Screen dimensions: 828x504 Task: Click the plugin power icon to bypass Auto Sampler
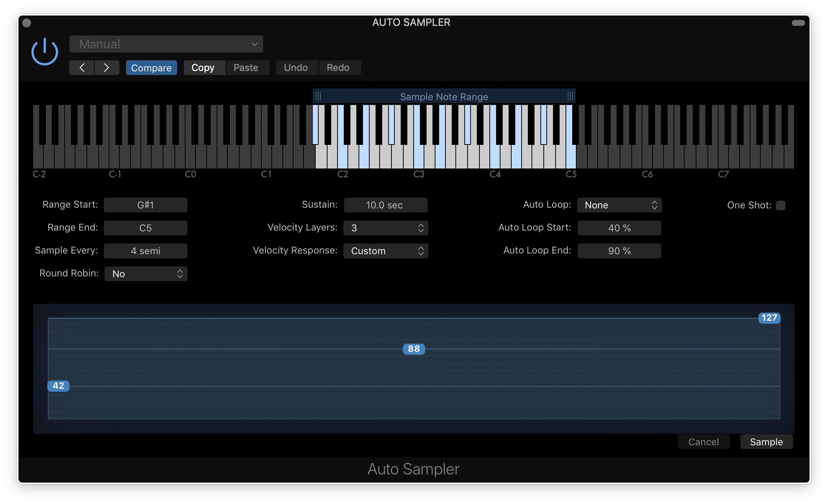[x=44, y=51]
